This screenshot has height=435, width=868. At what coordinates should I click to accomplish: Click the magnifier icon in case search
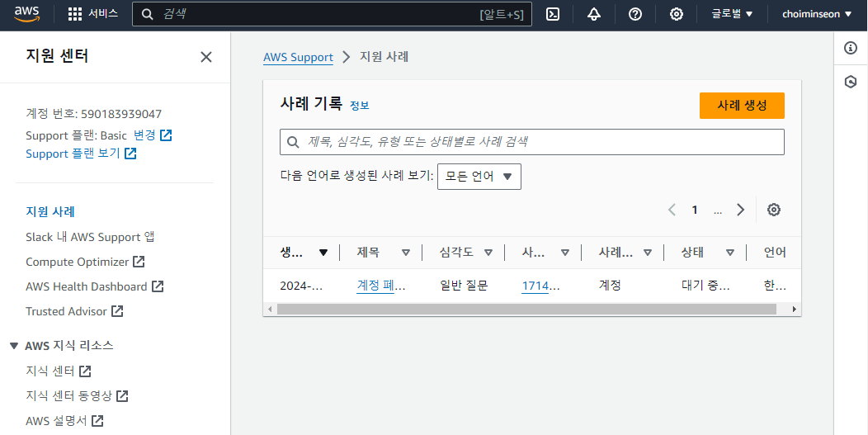click(294, 142)
